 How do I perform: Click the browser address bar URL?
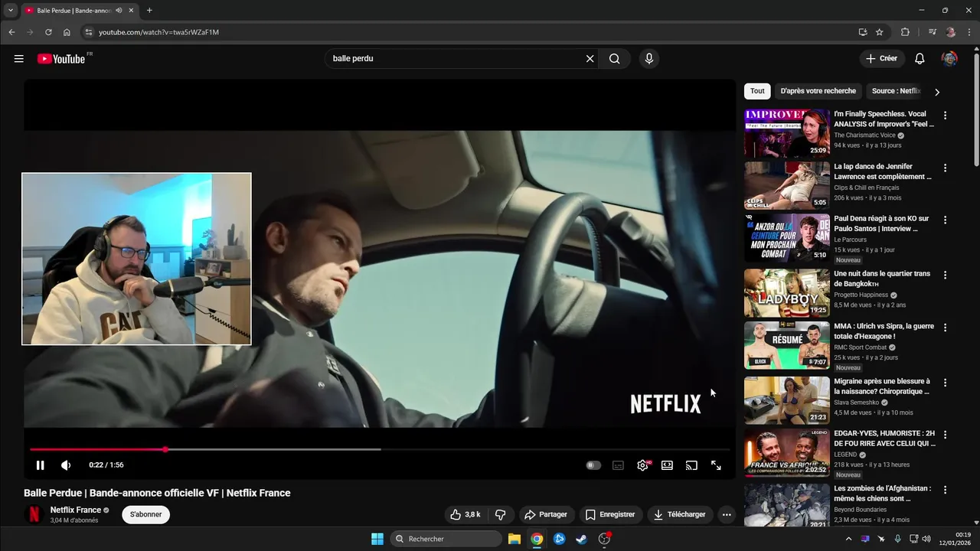(x=158, y=32)
